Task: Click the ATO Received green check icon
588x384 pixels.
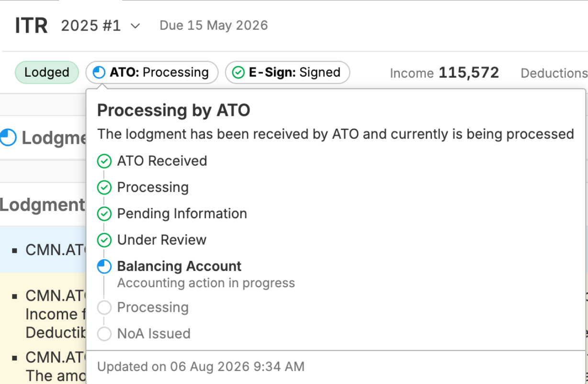Action: [x=104, y=161]
